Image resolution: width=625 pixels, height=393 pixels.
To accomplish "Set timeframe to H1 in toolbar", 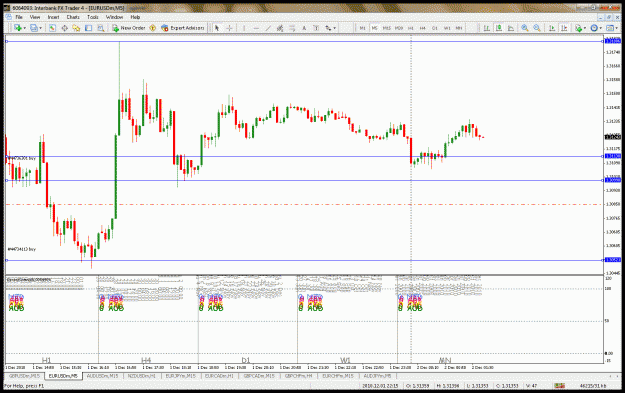I will 411,28.
